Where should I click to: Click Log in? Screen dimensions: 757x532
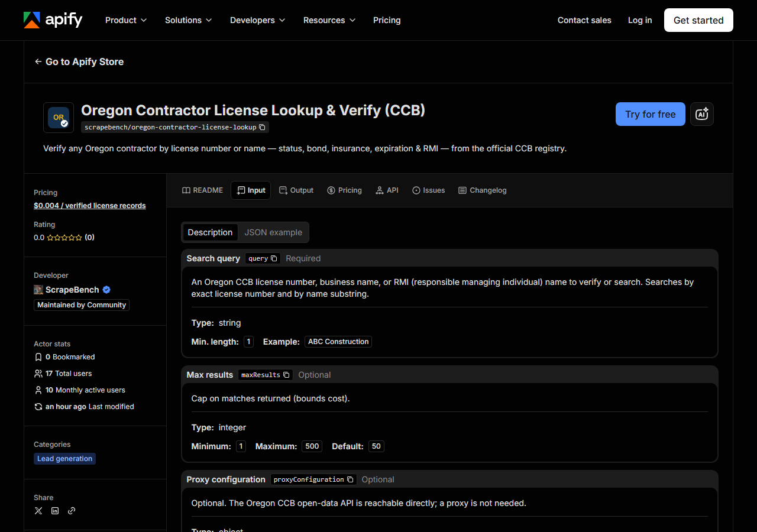click(640, 20)
